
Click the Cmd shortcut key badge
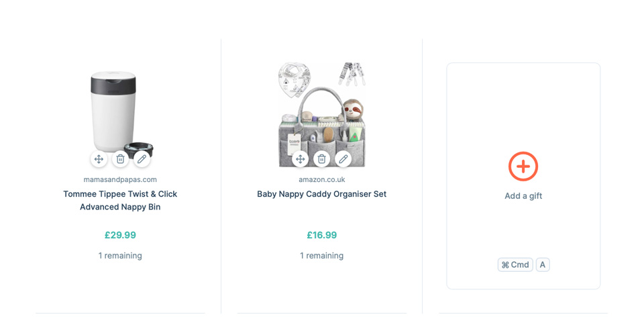pyautogui.click(x=515, y=265)
